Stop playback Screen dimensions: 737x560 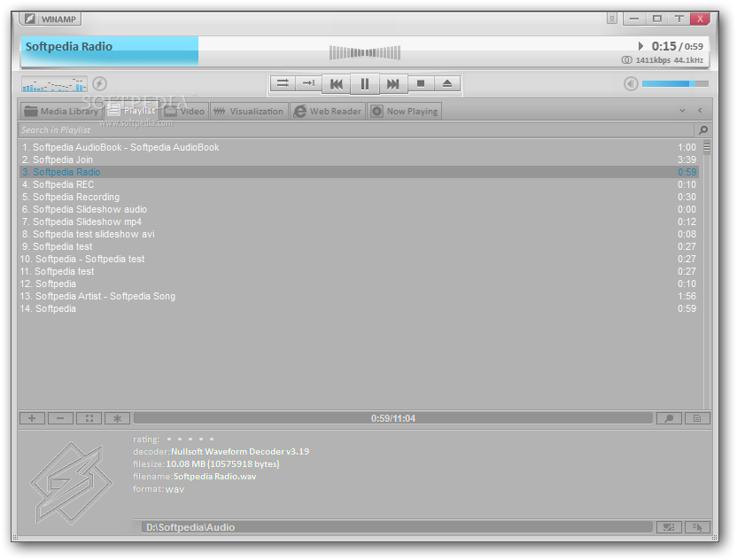(421, 83)
